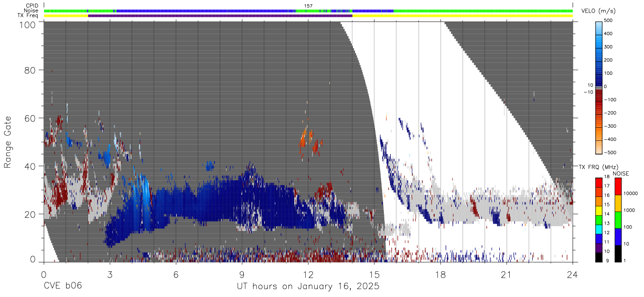This screenshot has width=644, height=297.
Task: Click the 21 tick on UT hours axis
Action: coord(507,274)
